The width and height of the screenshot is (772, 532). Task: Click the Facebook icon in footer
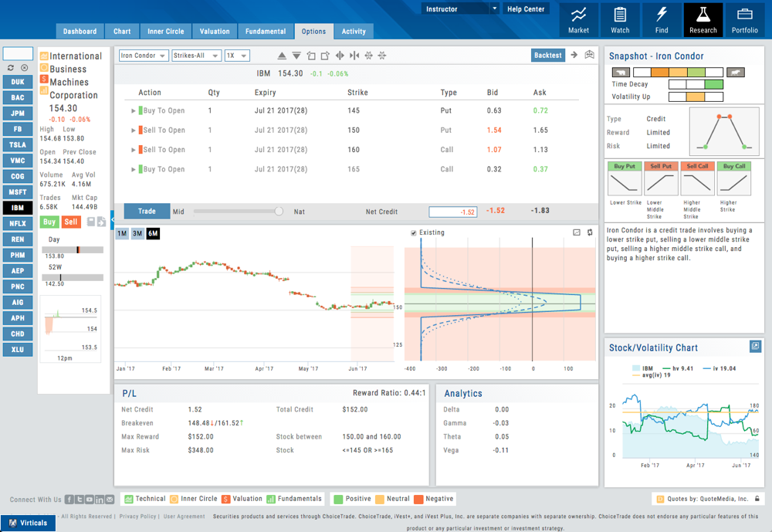pos(69,500)
